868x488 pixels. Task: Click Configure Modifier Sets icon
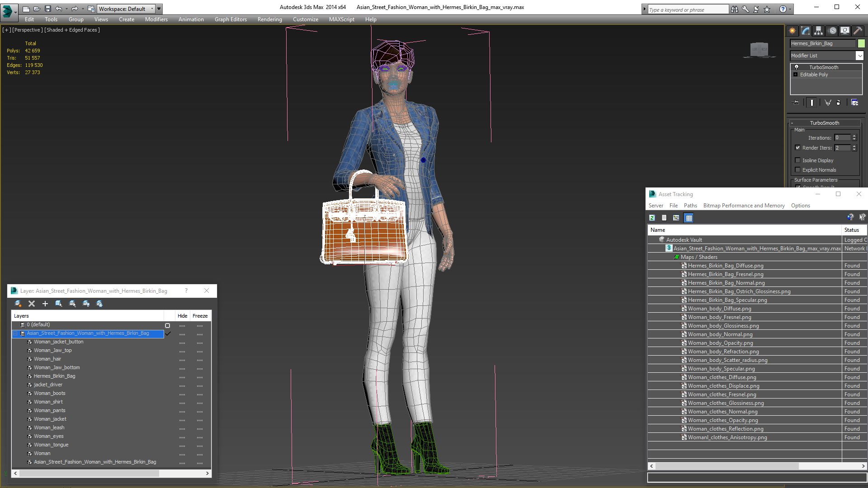pyautogui.click(x=854, y=103)
